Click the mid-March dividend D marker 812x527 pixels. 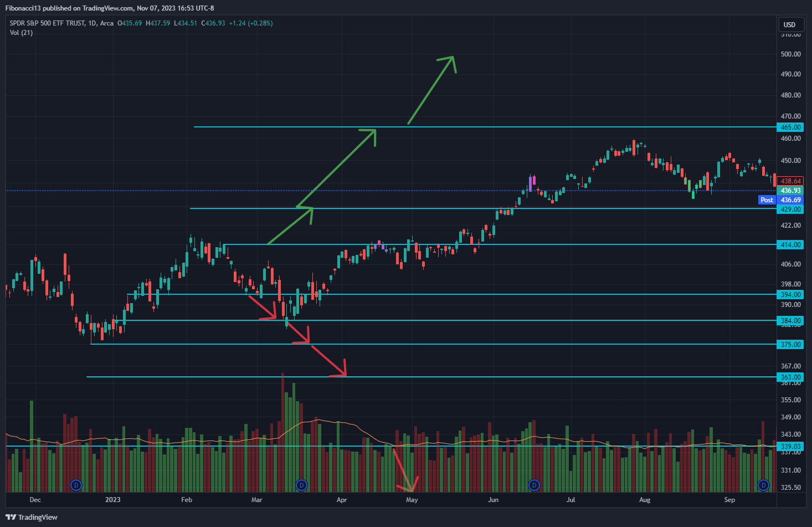point(301,485)
